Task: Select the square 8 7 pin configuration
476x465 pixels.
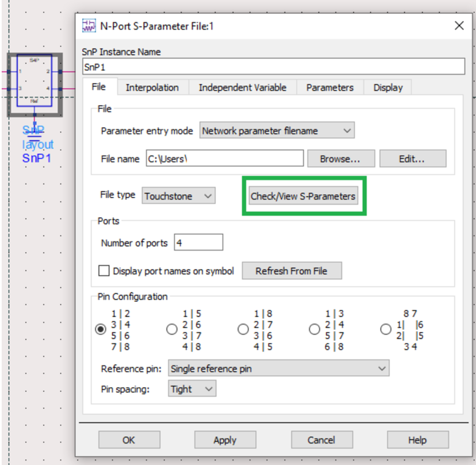Action: pos(386,329)
